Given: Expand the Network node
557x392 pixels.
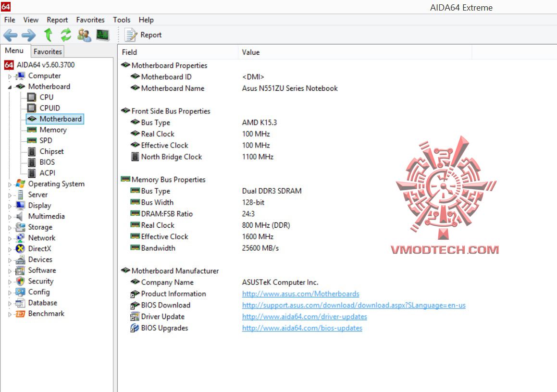Looking at the screenshot, I should (10, 239).
